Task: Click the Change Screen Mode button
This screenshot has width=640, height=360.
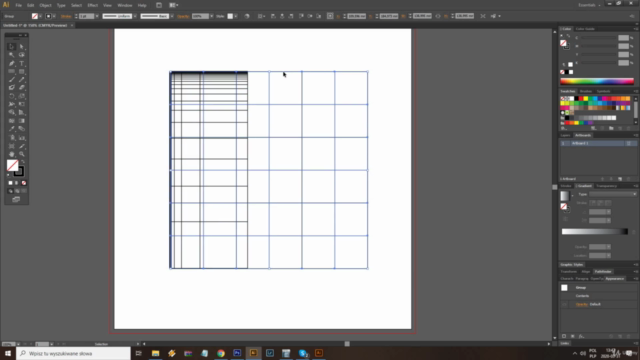Action: tap(16, 200)
